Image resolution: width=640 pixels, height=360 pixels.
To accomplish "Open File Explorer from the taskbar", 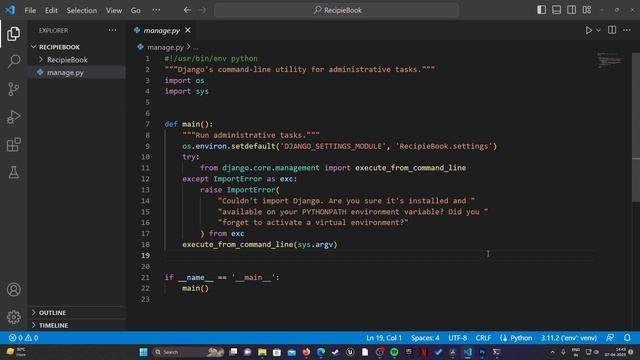I will pos(262,352).
